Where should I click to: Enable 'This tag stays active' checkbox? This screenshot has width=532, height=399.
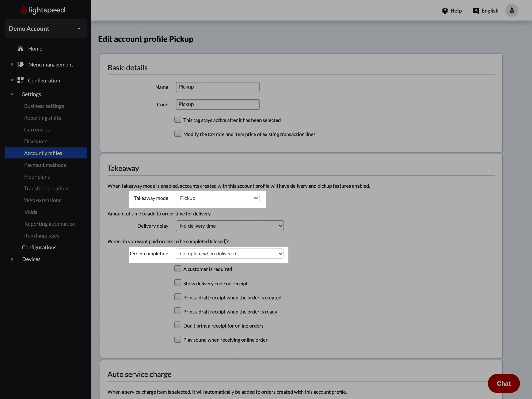coord(178,120)
